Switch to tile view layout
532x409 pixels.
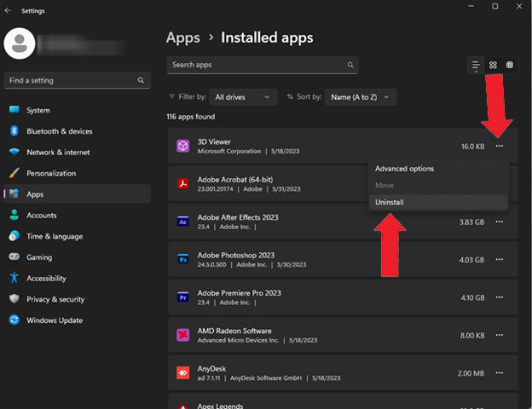tap(510, 65)
